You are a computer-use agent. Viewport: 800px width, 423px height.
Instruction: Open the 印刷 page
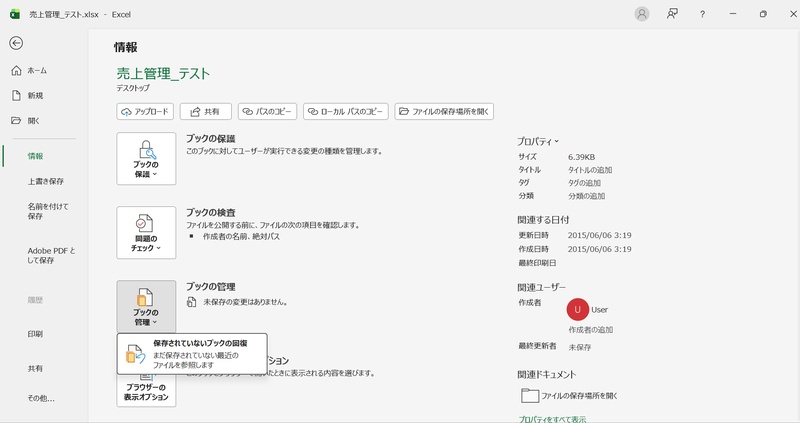pyautogui.click(x=35, y=334)
